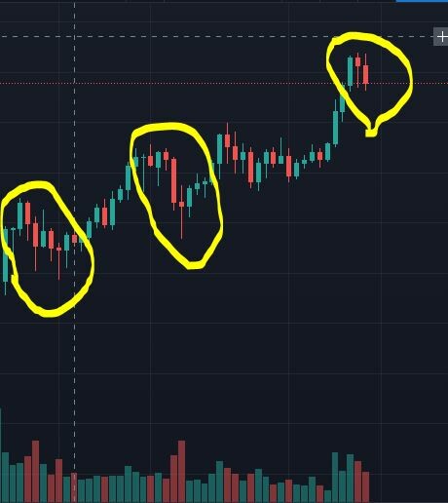Screen dimensions: 448x503
Task: Select the tall green candle inside top-right yellow circle
Action: (x=350, y=71)
